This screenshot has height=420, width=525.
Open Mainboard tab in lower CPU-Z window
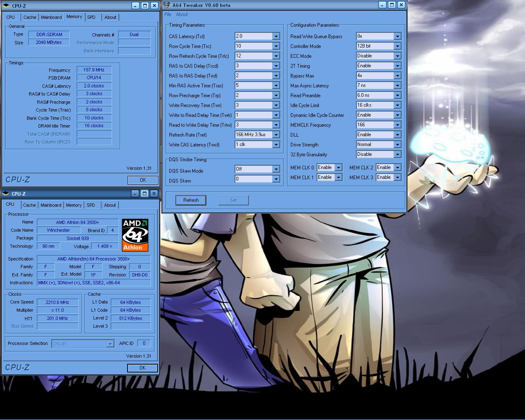click(51, 205)
